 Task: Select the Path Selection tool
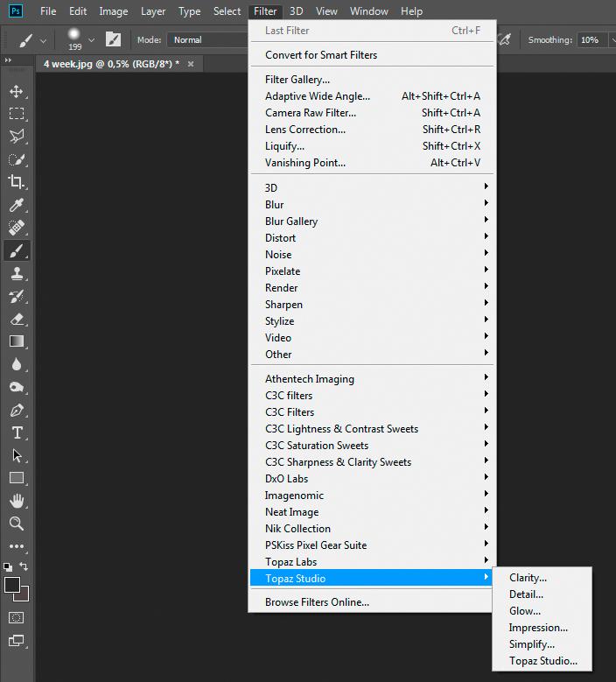[x=17, y=455]
